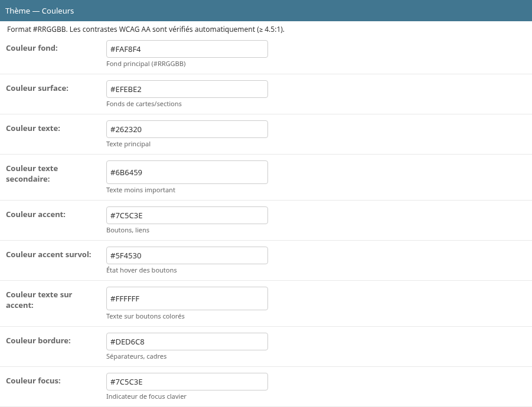Click the WCAG AA format description line

[146, 29]
